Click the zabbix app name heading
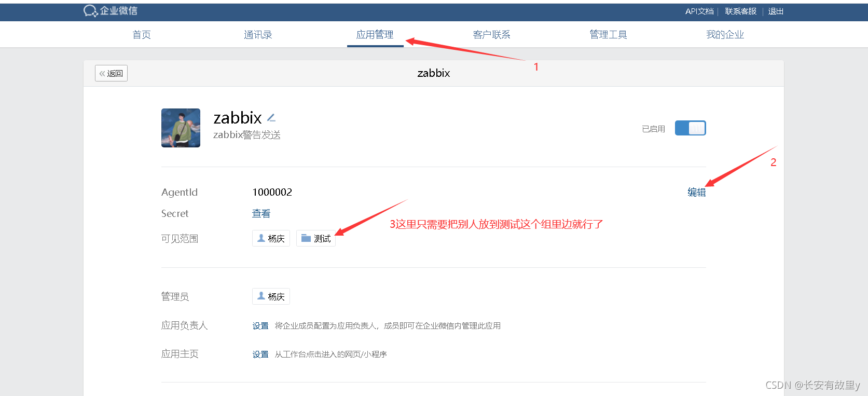 pos(238,118)
